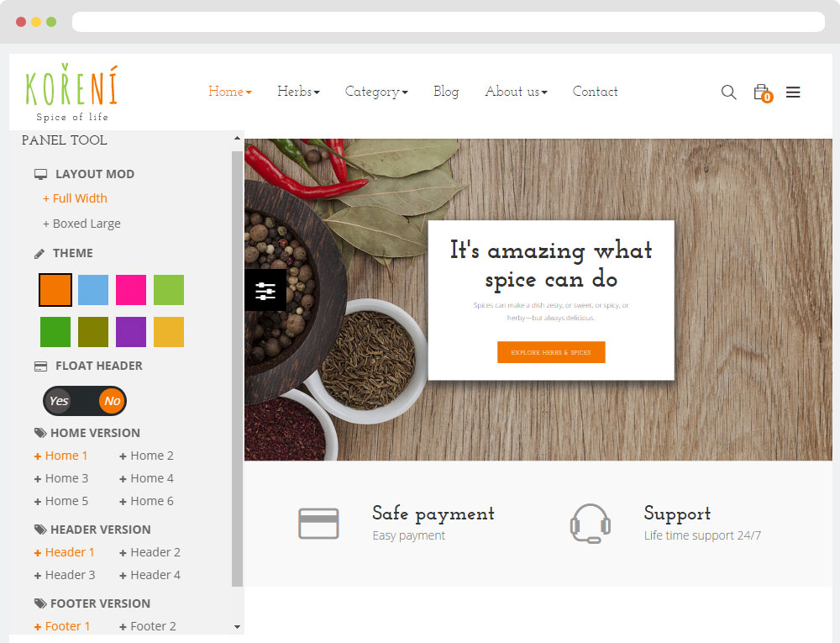Open the hamburger menu icon
Image resolution: width=840 pixels, height=643 pixels.
(793, 92)
